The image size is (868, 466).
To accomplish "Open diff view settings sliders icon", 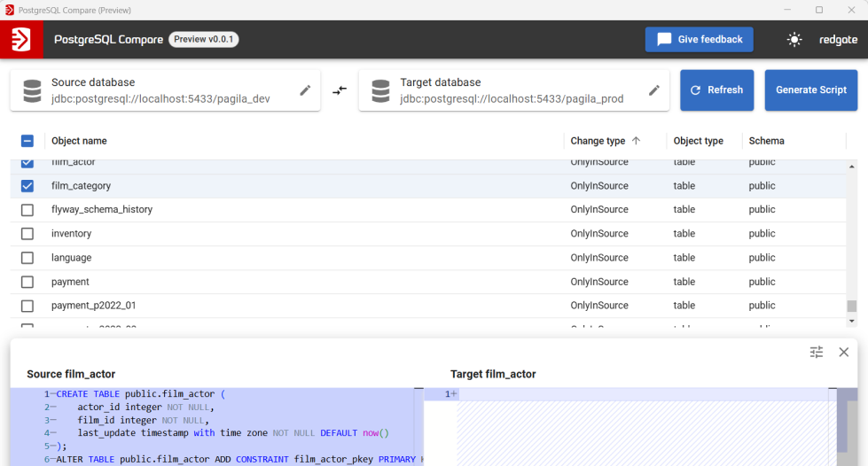I will [817, 352].
